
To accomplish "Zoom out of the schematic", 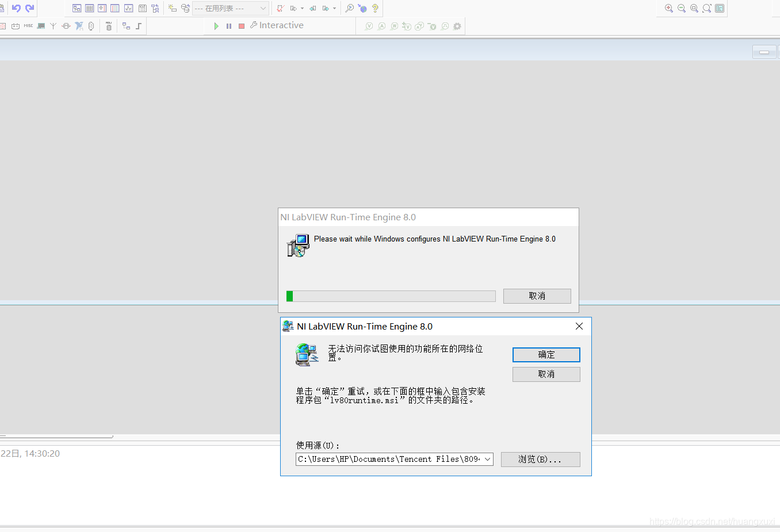I will (681, 8).
